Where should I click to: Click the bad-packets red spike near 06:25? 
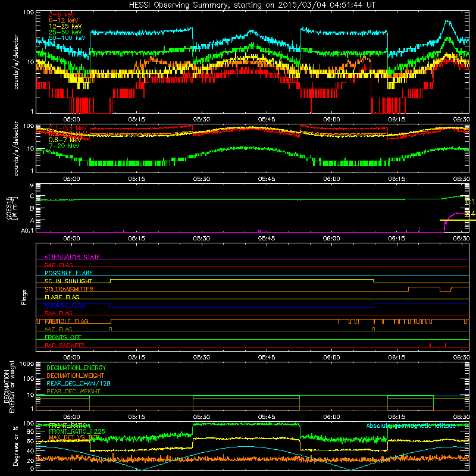point(446,345)
